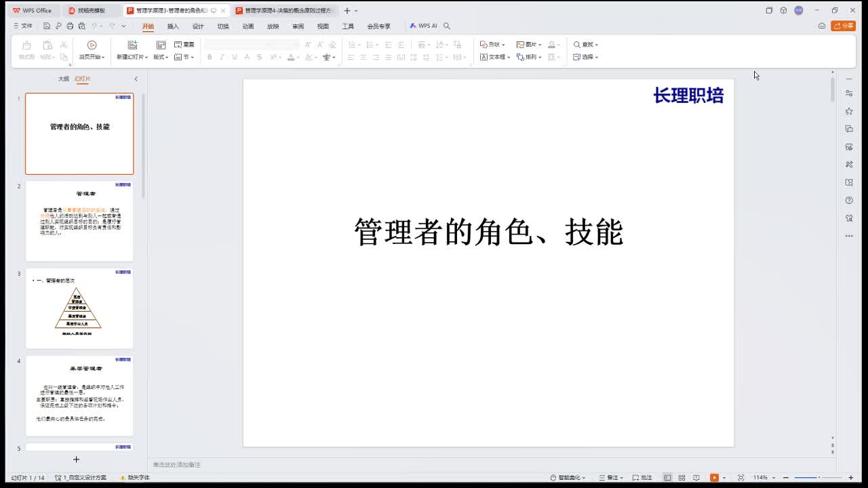Click the zoom out minus button

[787, 478]
